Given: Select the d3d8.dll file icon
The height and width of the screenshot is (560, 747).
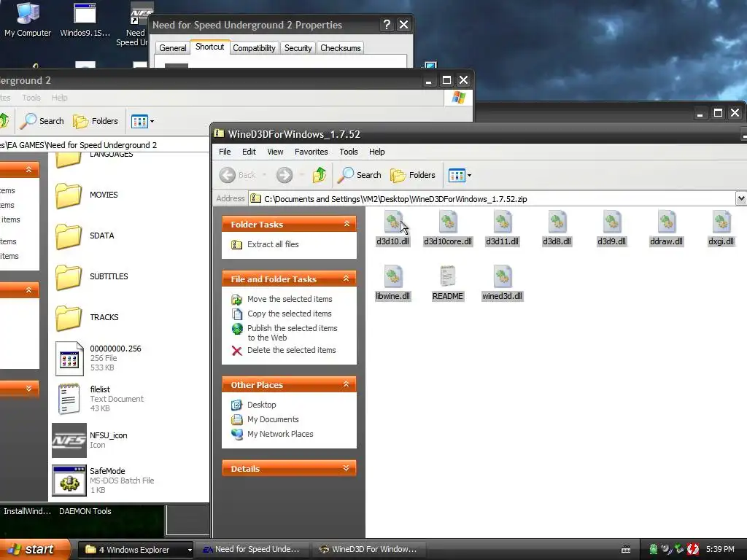Looking at the screenshot, I should click(x=557, y=222).
